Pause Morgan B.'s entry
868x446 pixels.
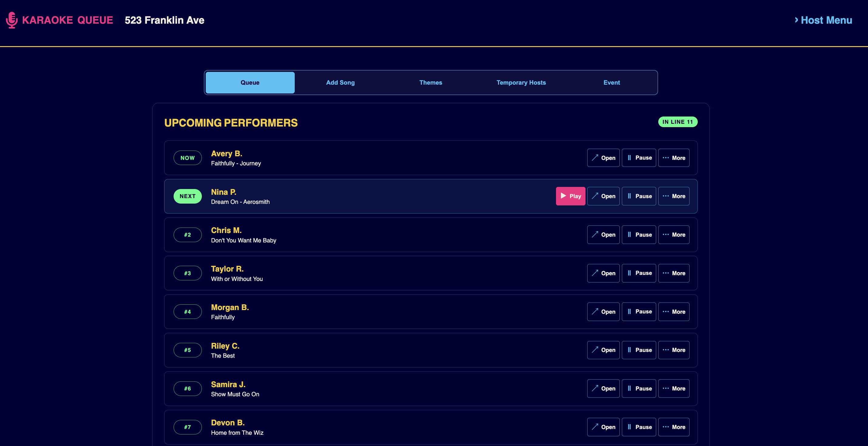[639, 312]
